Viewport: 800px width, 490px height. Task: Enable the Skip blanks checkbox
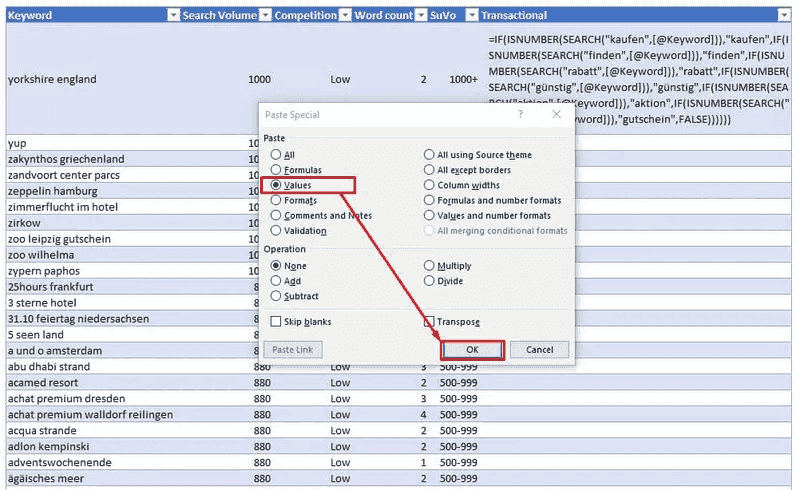(x=276, y=322)
